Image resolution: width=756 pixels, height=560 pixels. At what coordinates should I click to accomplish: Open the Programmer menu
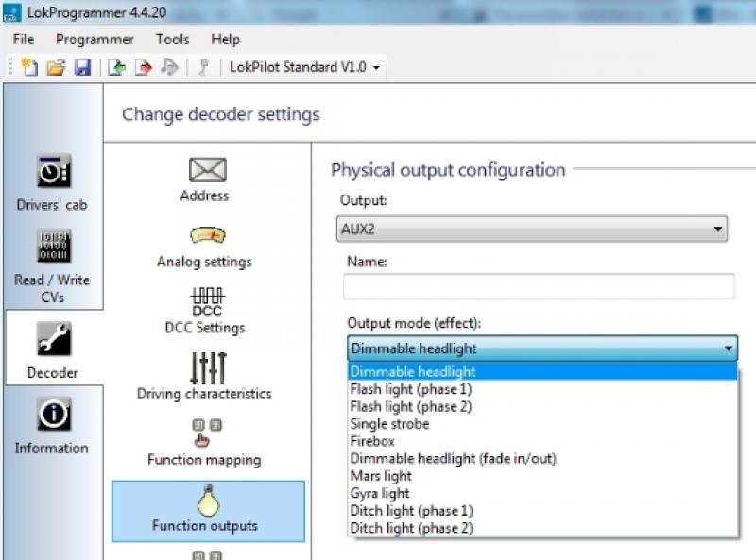click(94, 39)
